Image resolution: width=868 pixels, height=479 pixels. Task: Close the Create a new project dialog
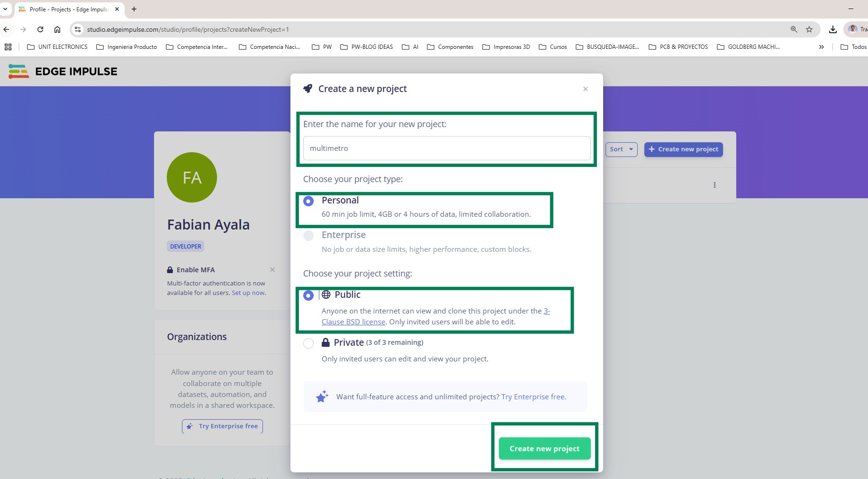[586, 89]
